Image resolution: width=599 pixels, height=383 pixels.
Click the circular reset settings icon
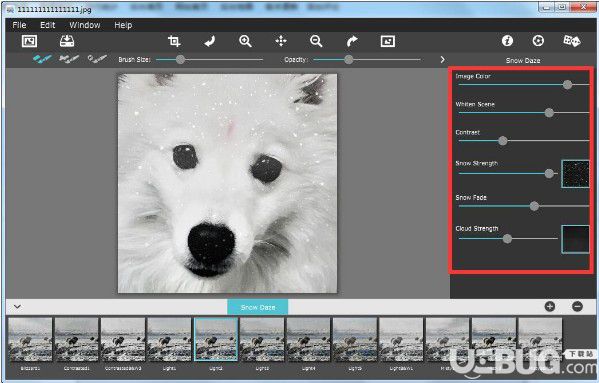[538, 40]
